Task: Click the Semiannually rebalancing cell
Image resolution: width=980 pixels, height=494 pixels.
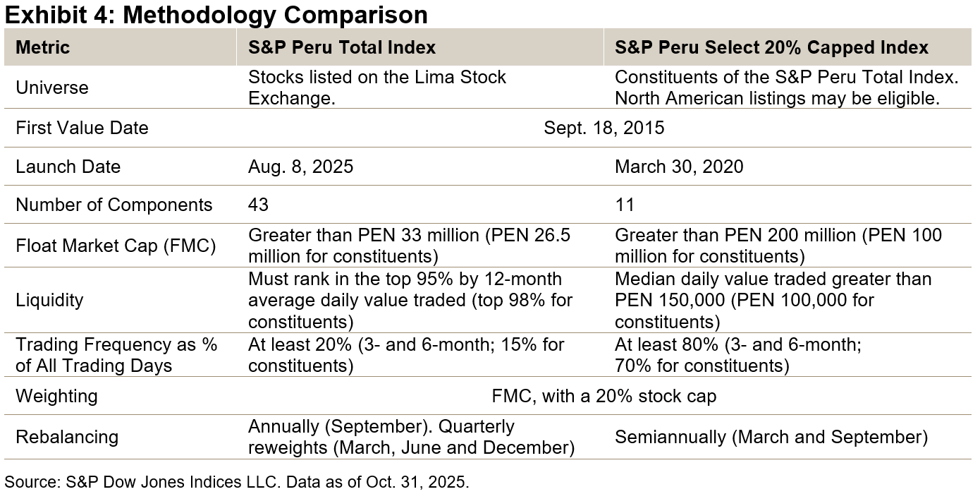Action: tap(771, 437)
